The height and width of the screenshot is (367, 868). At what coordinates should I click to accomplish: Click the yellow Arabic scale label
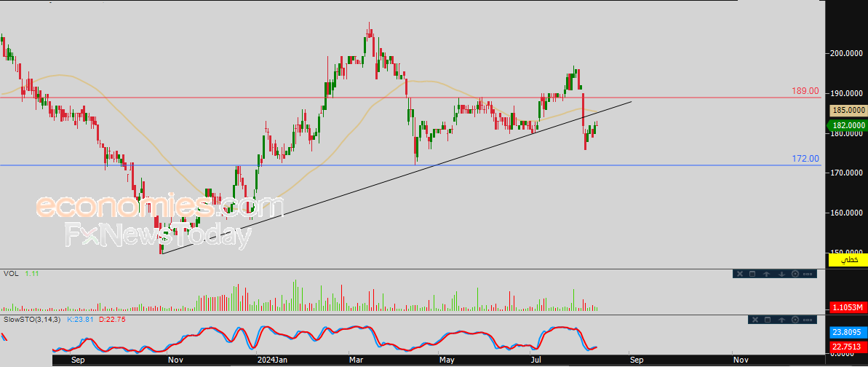[x=848, y=259]
